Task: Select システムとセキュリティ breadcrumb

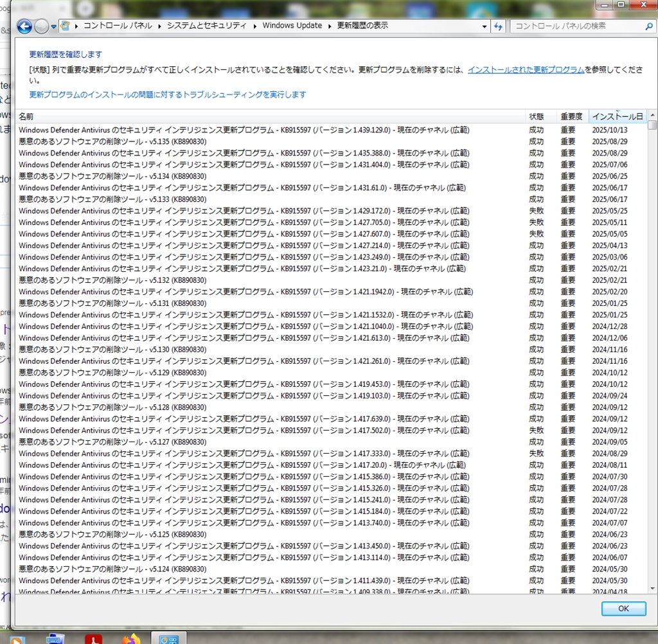Action: click(206, 26)
